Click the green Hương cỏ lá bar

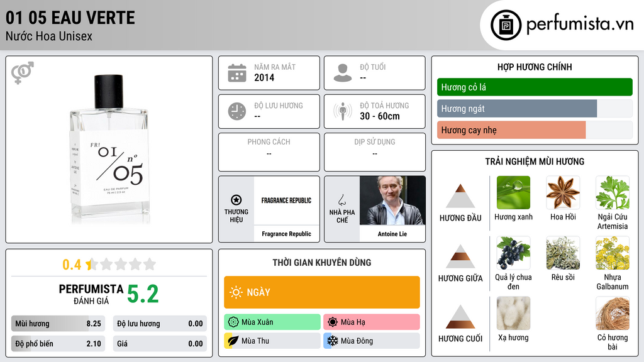535,87
